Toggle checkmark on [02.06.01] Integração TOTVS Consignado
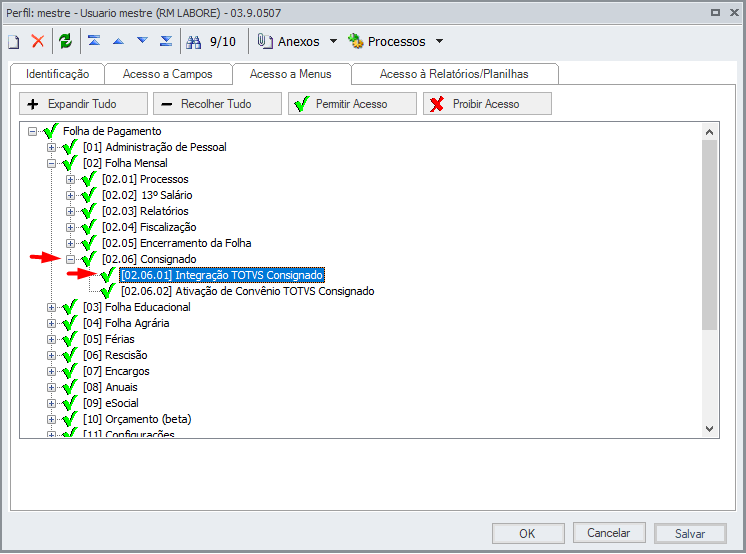746x554 pixels. 108,275
